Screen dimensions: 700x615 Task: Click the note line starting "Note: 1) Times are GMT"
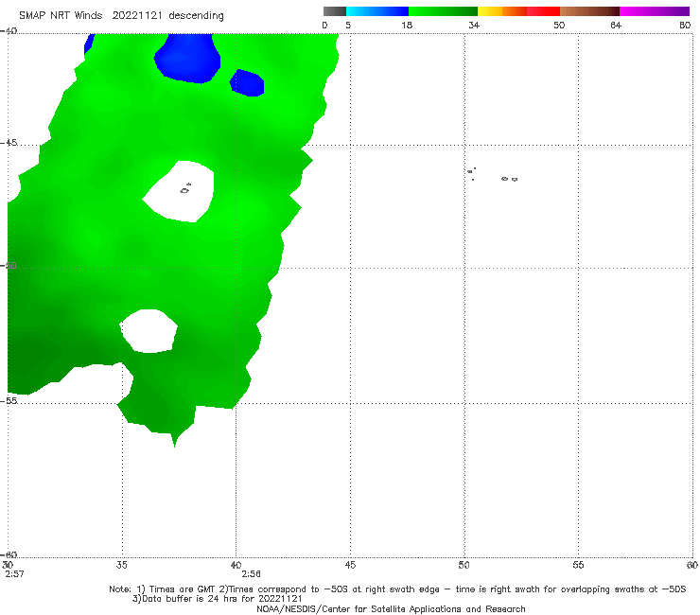(x=397, y=589)
